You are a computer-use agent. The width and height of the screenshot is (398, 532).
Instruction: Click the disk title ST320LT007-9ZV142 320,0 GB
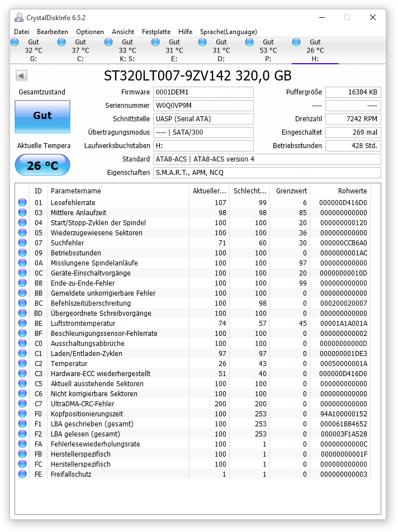197,75
